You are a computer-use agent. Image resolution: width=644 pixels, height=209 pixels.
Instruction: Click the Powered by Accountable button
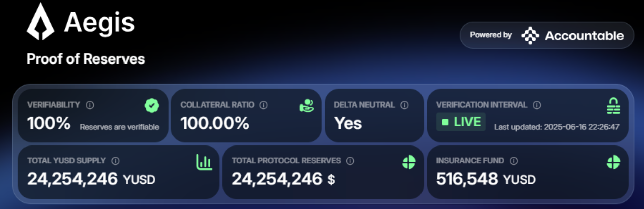pos(547,35)
